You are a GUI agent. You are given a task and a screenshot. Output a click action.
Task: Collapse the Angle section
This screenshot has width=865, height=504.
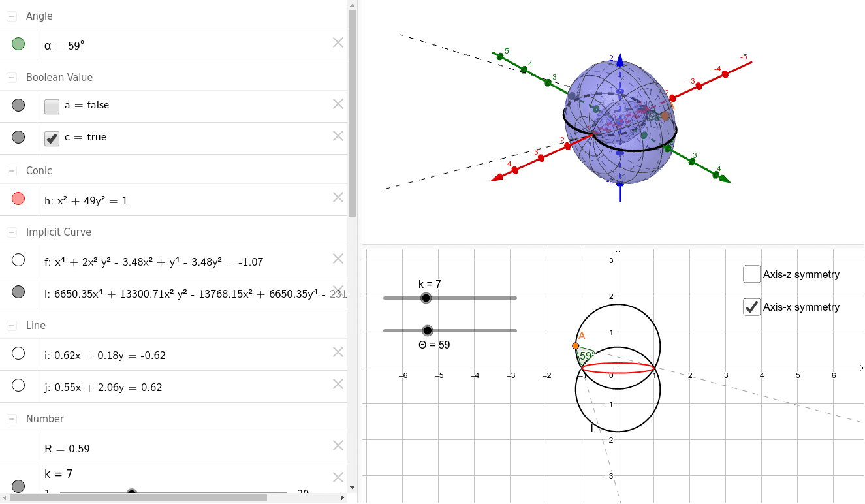coord(12,16)
